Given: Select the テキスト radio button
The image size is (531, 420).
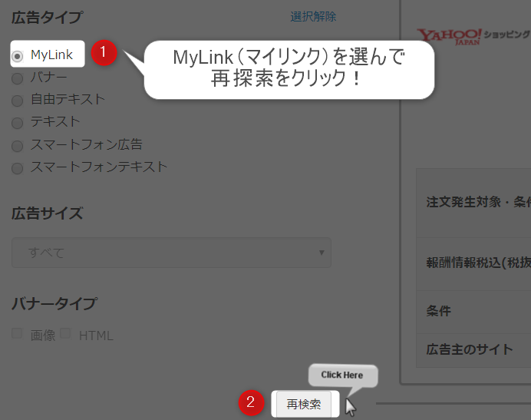Looking at the screenshot, I should 18,123.
